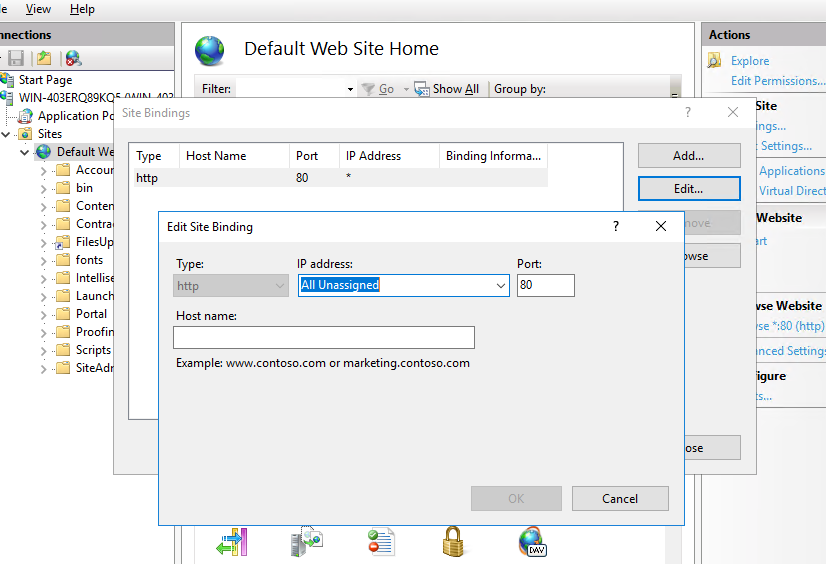Click the Host Name column header
826x564 pixels.
(234, 156)
